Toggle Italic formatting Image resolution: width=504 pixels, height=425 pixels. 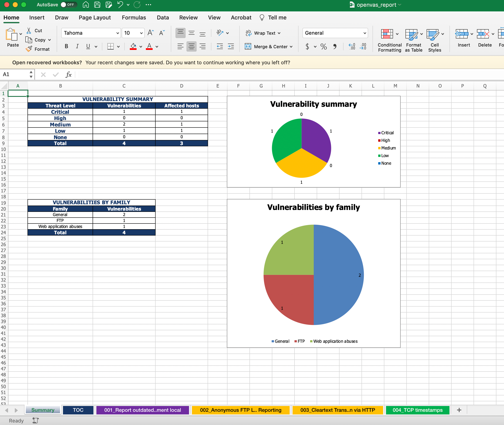pyautogui.click(x=77, y=47)
